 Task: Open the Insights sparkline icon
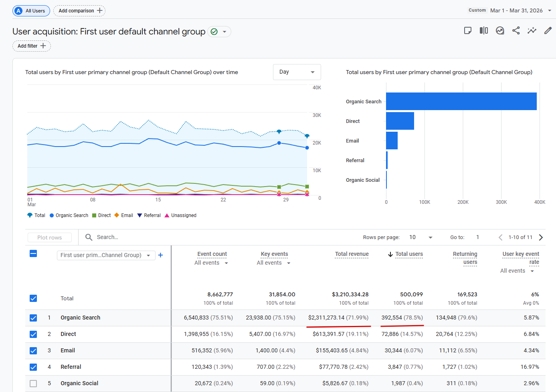532,31
